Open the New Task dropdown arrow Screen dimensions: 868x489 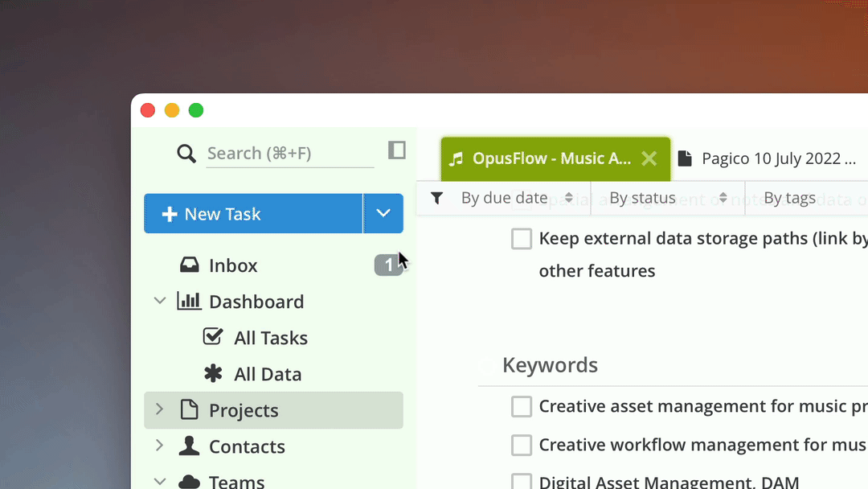[x=383, y=214]
